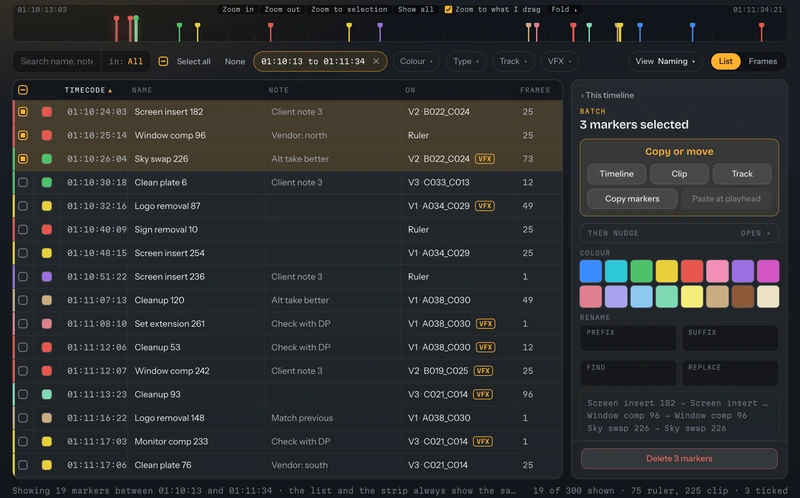The height and width of the screenshot is (498, 800).
Task: Clear the 01:10:13 to 01:11:34 range filter
Action: point(376,61)
